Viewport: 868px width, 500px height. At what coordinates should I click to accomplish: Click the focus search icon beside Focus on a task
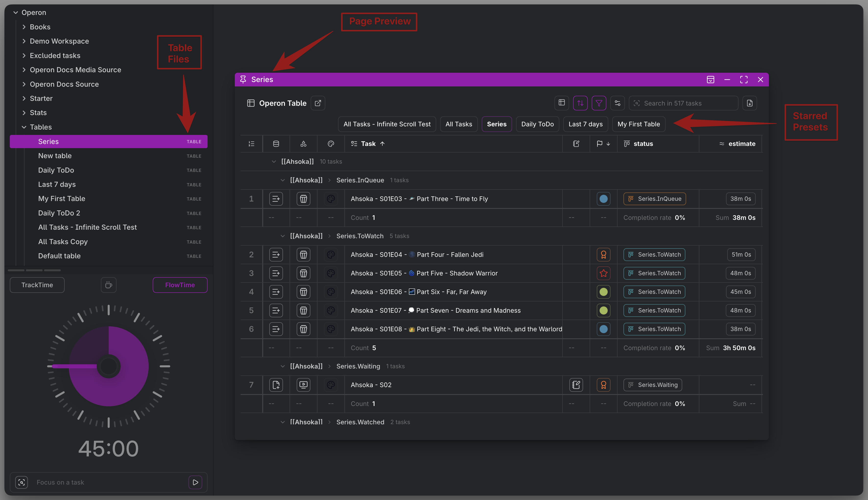[x=22, y=482]
